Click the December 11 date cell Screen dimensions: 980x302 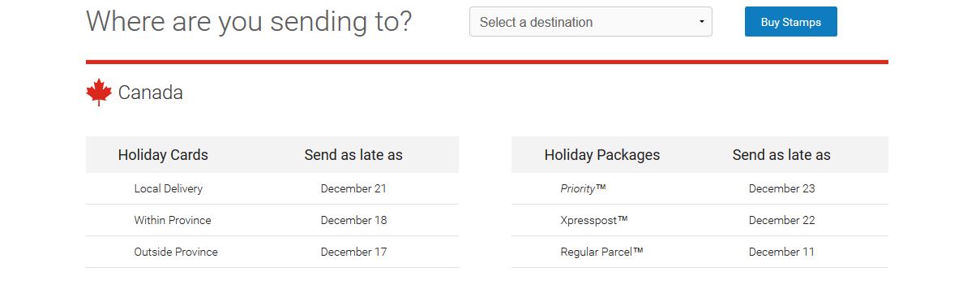781,252
